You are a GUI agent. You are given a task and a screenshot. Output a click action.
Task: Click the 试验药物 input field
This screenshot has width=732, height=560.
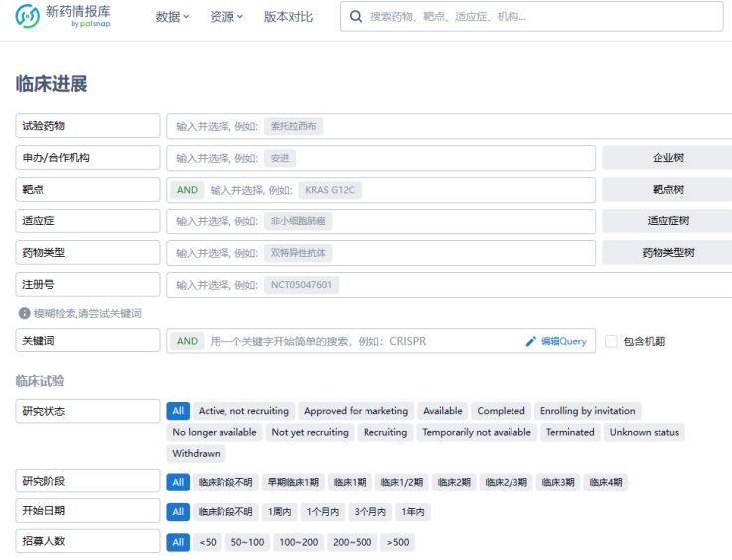pos(447,126)
